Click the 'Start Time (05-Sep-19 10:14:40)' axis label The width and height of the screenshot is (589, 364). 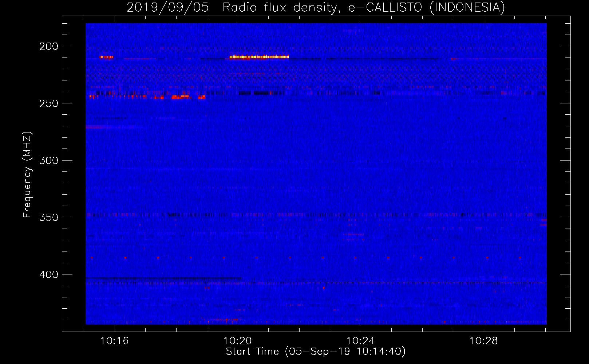[316, 352]
